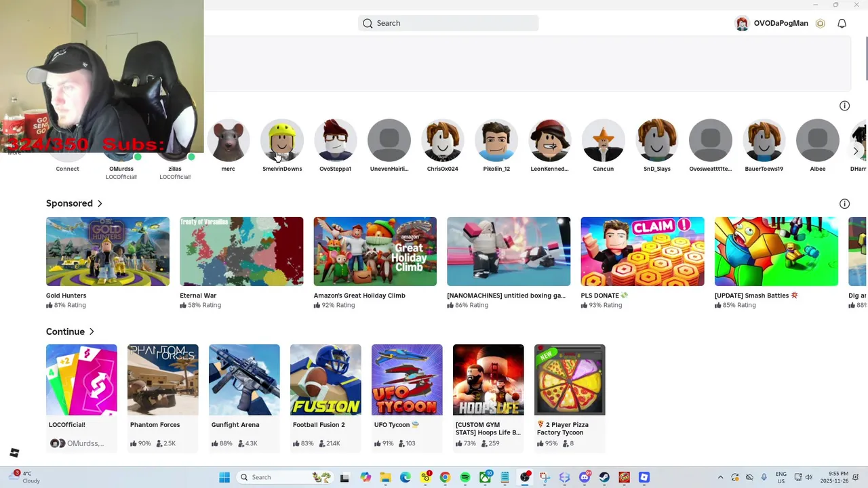Open Microsoft Edge from the taskbar

(x=406, y=477)
